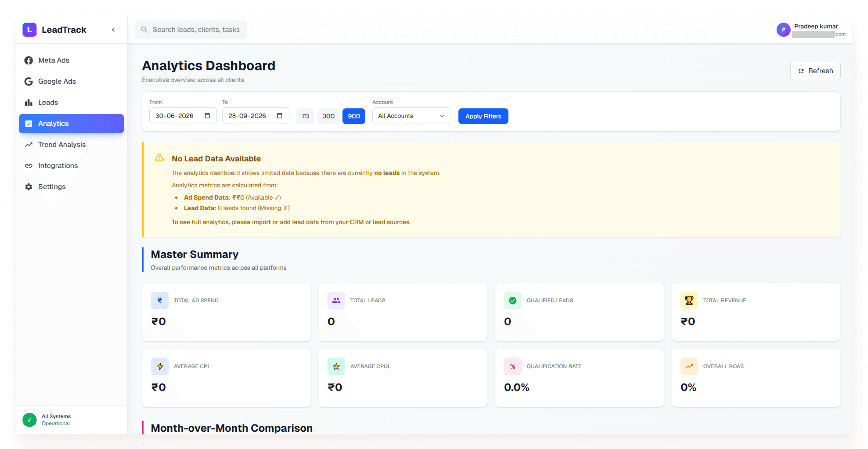Click the percent icon on Qualification Rate
The image size is (868, 449).
(x=512, y=366)
